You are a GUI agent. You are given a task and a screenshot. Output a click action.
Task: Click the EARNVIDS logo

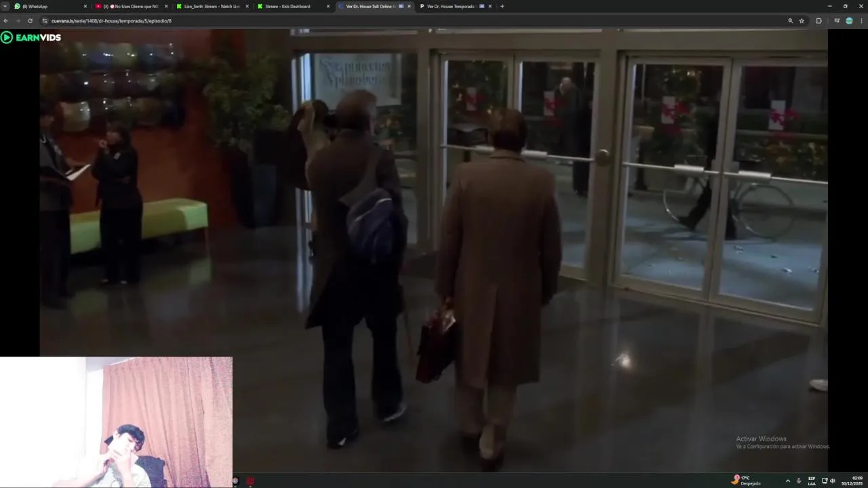click(31, 37)
